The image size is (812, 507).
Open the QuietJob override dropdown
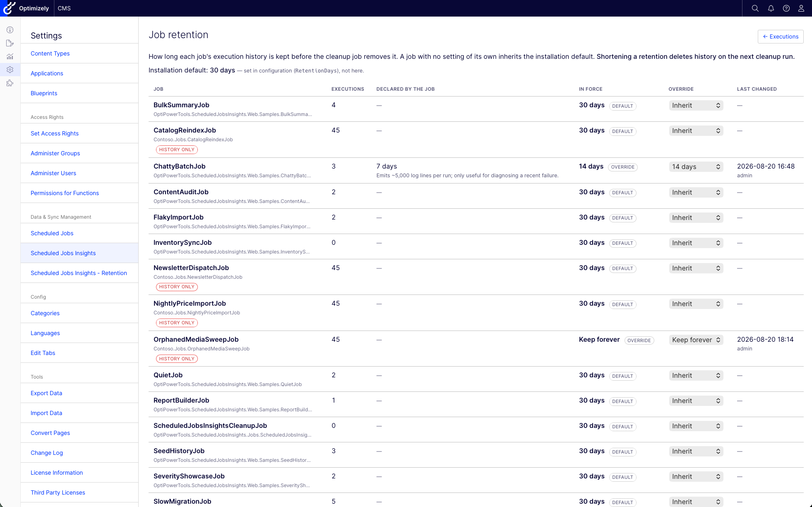tap(696, 376)
